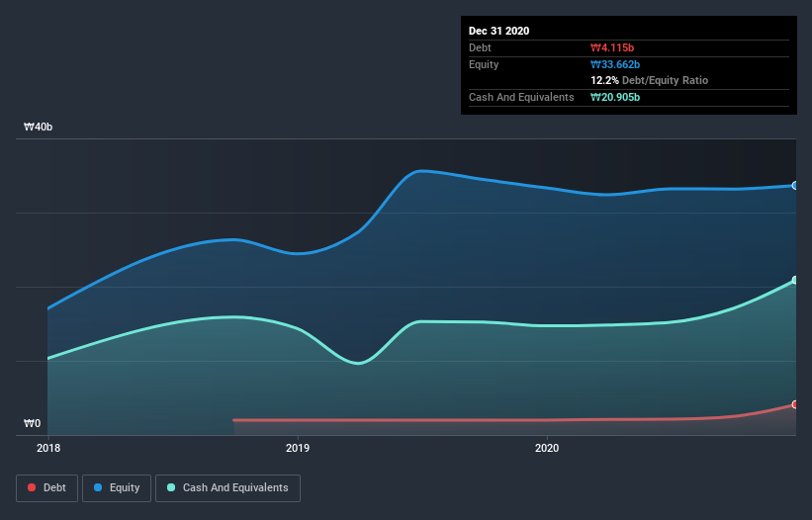Click the teal Cash endpoint marker
Viewport: 812px width, 520px height.
(x=795, y=280)
